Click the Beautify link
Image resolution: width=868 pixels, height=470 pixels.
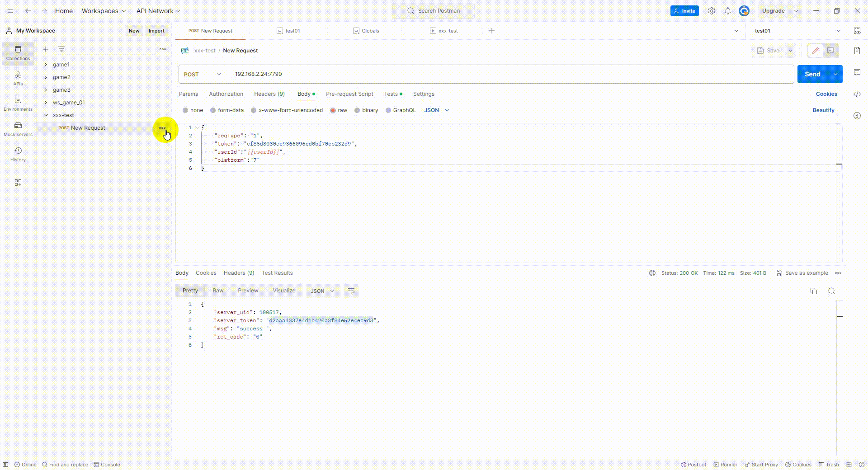point(823,110)
